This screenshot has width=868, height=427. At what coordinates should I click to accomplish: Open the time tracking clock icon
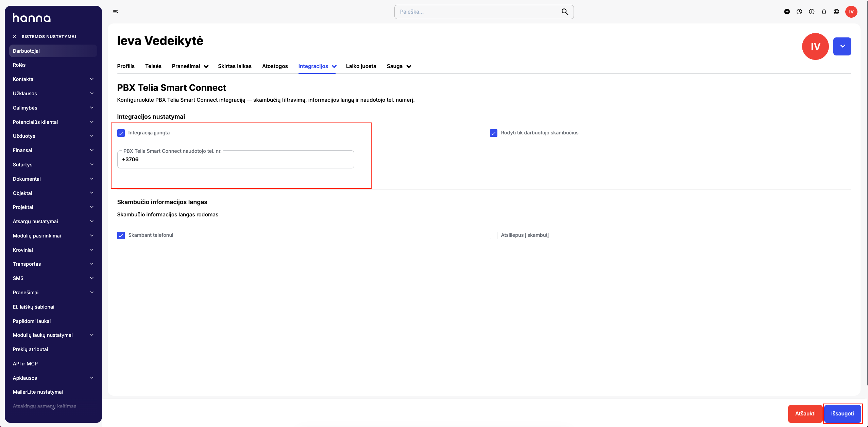point(799,12)
